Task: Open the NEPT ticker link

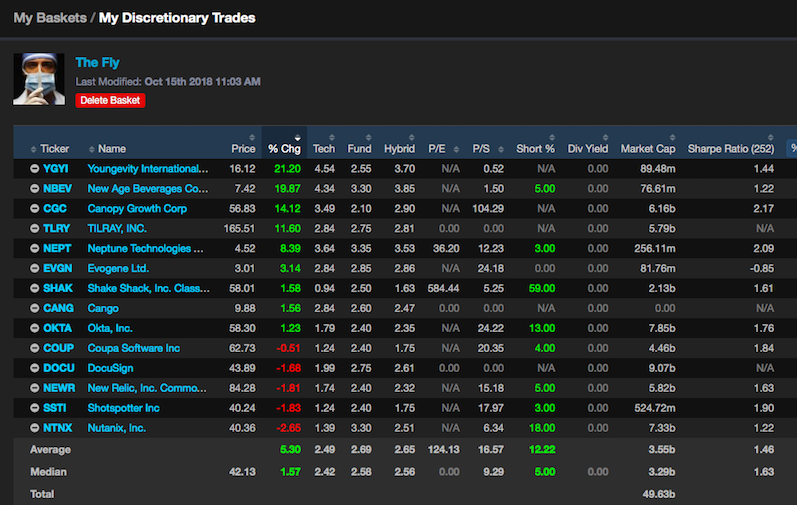Action: click(x=57, y=248)
